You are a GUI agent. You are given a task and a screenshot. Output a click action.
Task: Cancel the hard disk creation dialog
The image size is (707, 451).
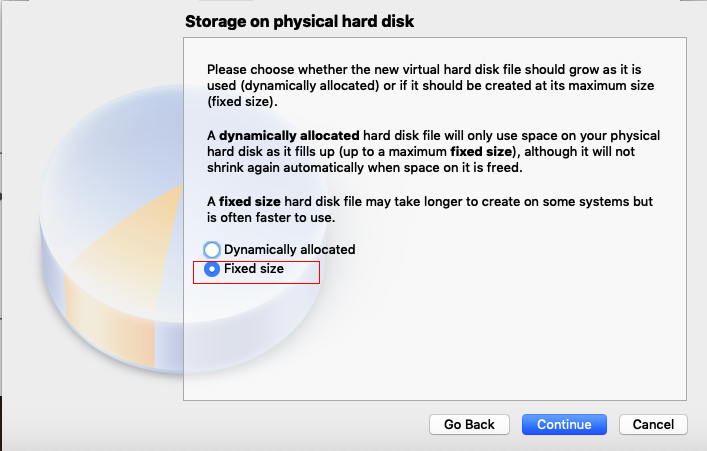(x=653, y=424)
